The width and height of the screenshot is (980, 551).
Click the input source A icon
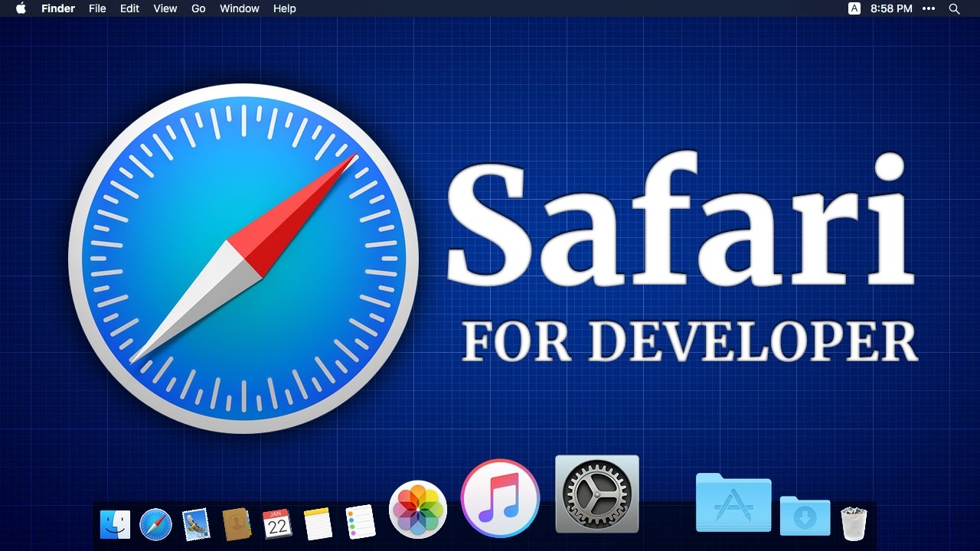pos(854,8)
